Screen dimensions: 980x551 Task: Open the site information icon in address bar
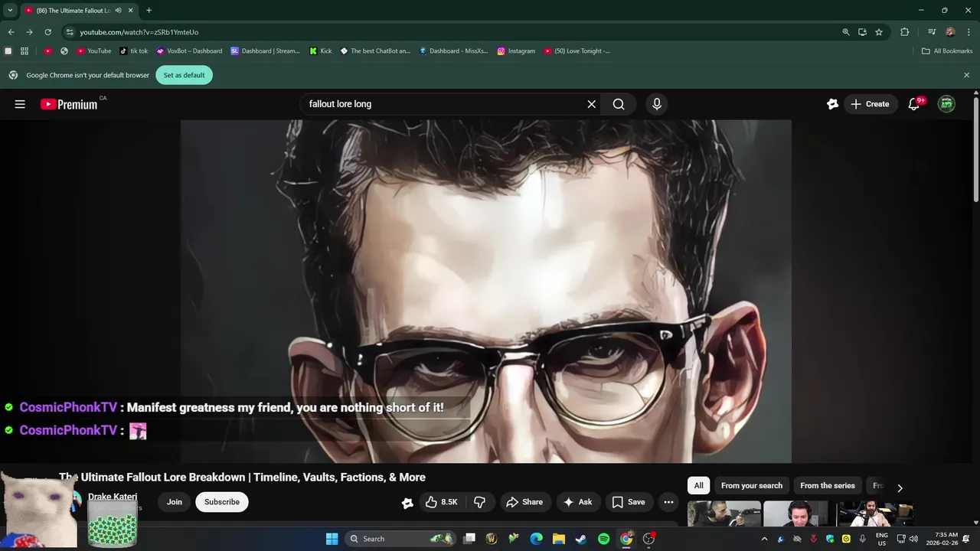[x=70, y=32]
